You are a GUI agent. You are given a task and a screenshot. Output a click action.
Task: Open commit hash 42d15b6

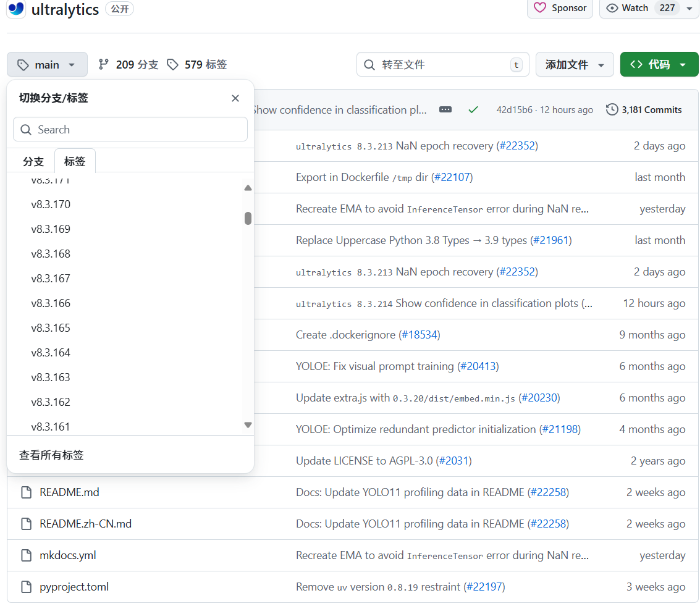514,110
